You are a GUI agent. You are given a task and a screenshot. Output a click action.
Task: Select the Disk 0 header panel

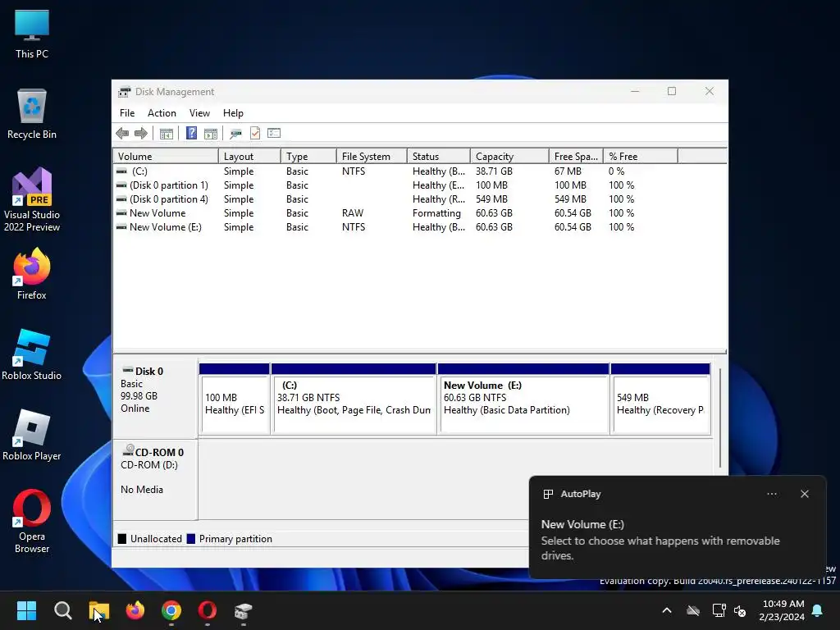pos(155,399)
